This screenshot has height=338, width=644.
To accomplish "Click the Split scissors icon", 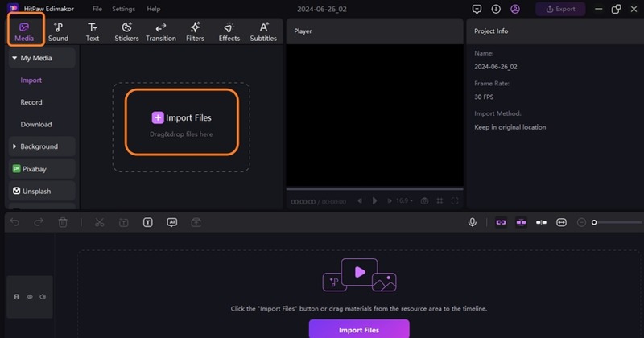I will [x=99, y=222].
